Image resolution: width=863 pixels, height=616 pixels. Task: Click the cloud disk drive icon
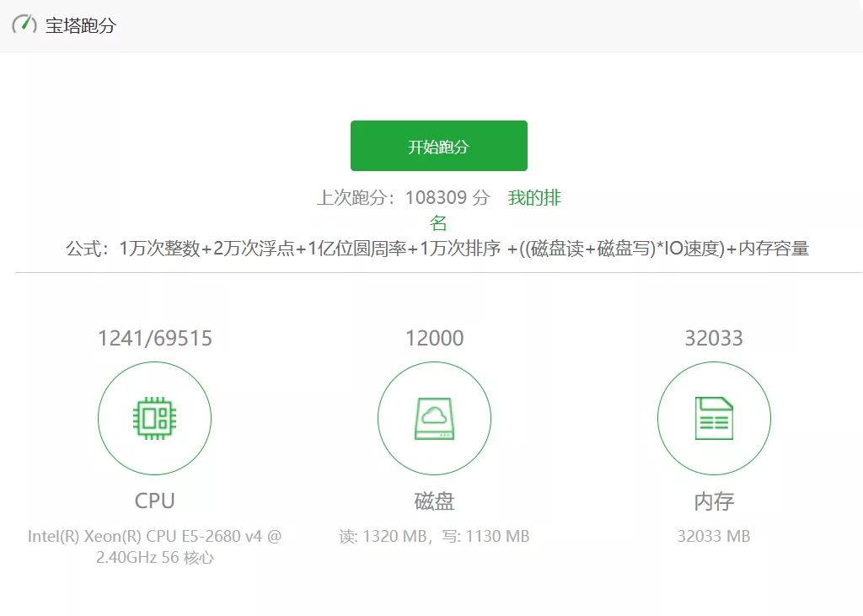pyautogui.click(x=434, y=419)
